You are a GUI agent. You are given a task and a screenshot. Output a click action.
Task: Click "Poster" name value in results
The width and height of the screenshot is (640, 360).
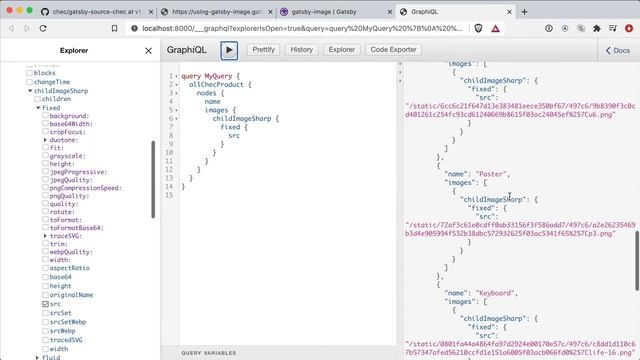coord(491,174)
